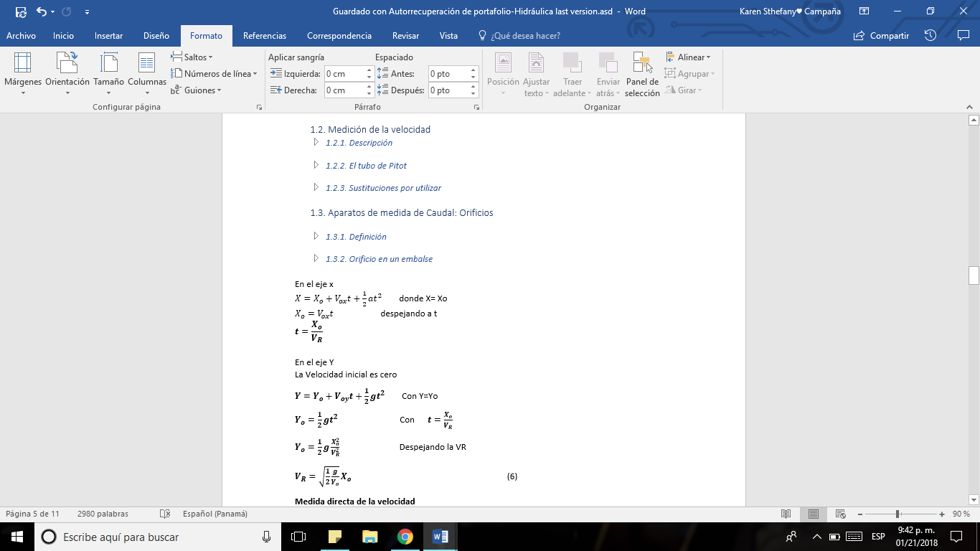Click the zoom out minus button
This screenshot has width=980, height=551.
point(859,514)
